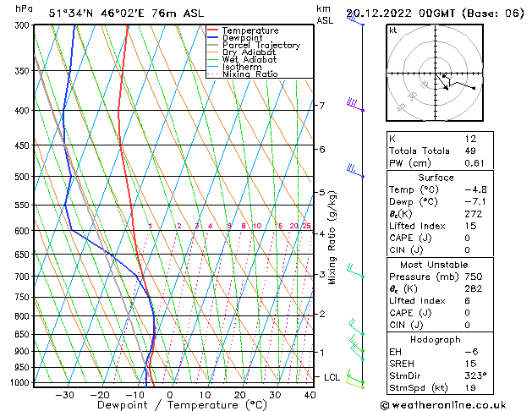The image size is (532, 411).
Task: Click the blue wind barb at 500 hPa
Action: (x=355, y=172)
